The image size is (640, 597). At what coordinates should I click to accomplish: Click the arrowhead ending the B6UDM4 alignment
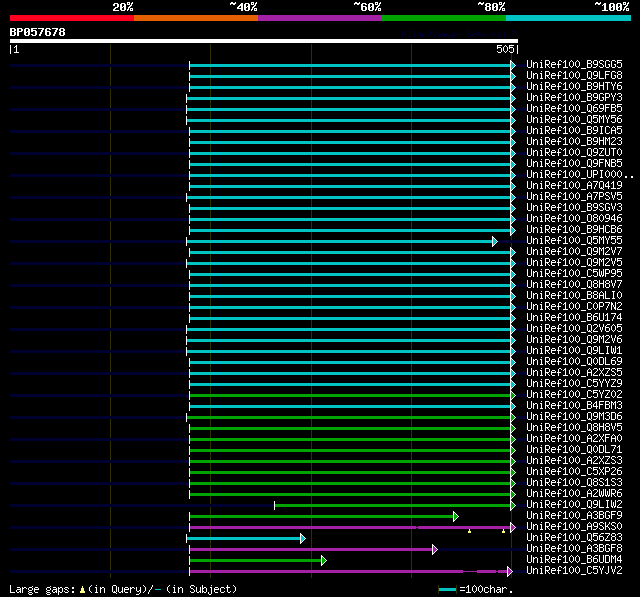click(324, 561)
